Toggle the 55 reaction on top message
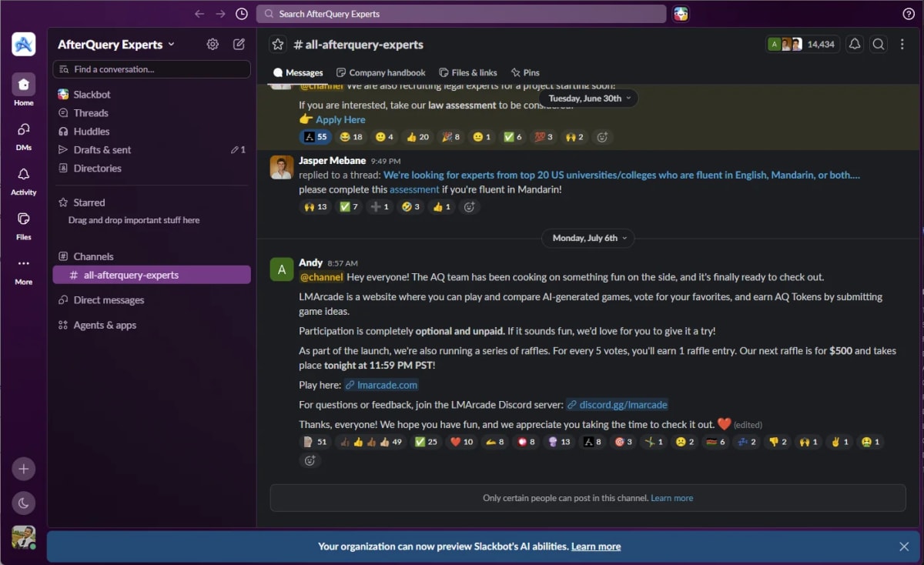Image resolution: width=924 pixels, height=565 pixels. 315,137
